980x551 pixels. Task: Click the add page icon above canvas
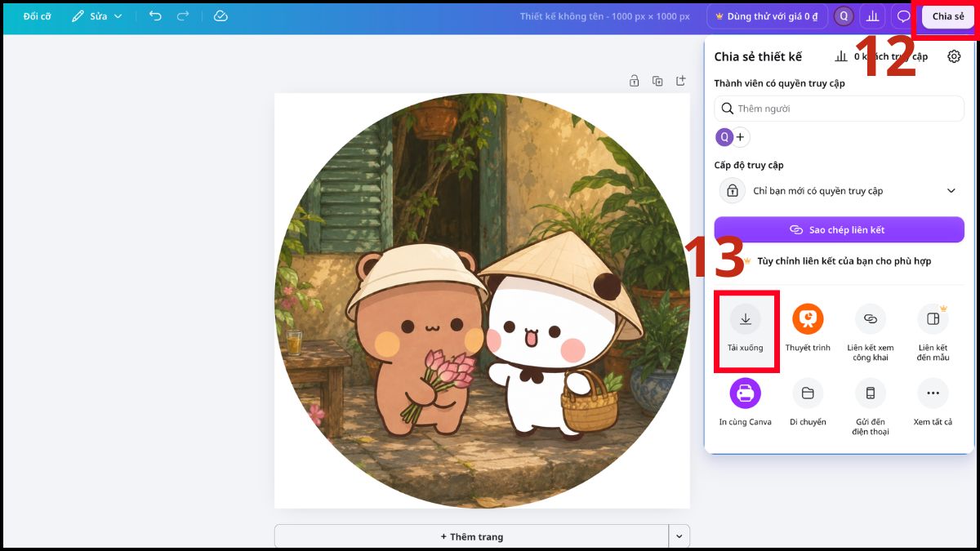[680, 81]
